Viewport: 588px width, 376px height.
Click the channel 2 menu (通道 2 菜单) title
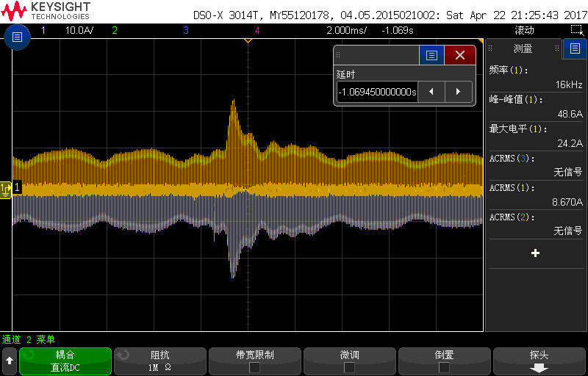[29, 340]
